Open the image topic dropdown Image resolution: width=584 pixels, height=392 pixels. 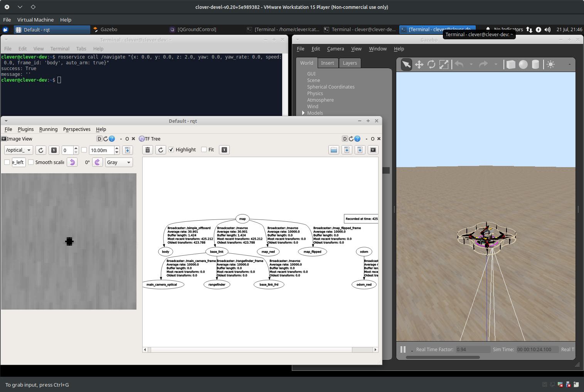[x=19, y=150]
